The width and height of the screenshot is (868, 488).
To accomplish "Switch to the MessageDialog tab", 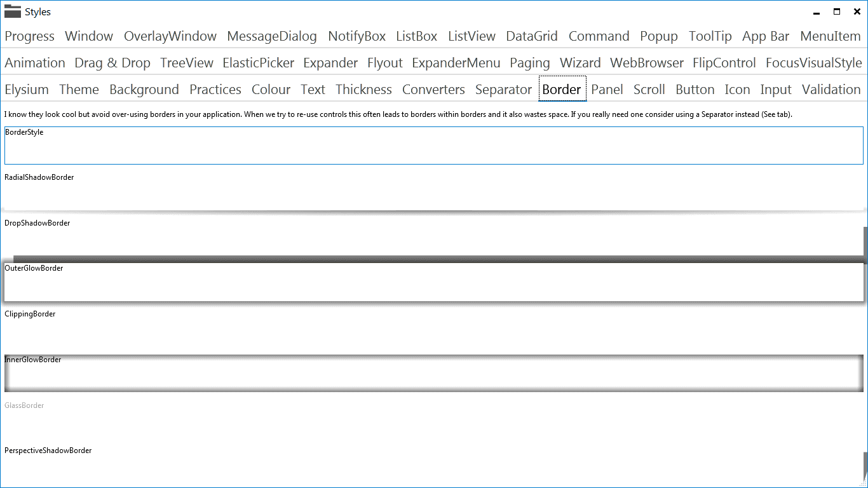I will tap(271, 36).
